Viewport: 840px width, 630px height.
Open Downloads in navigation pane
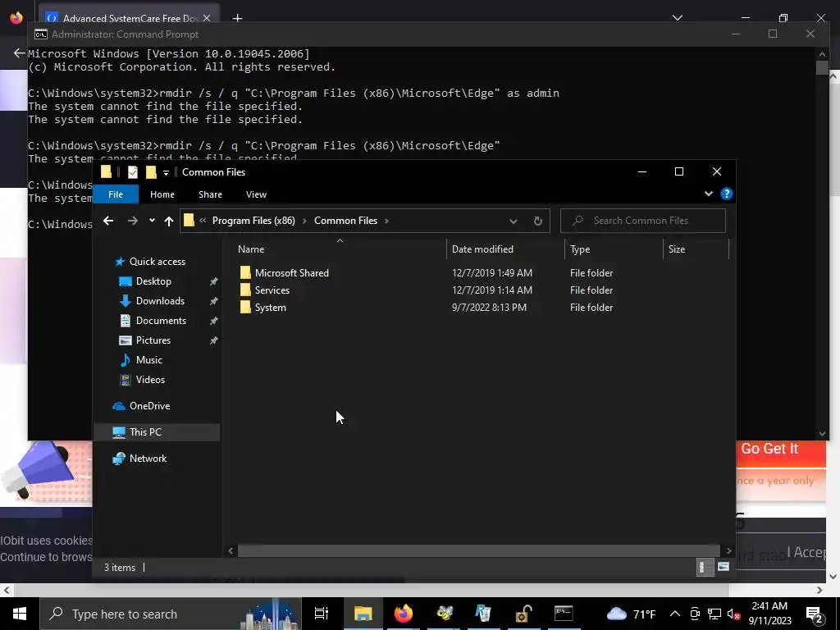(160, 301)
